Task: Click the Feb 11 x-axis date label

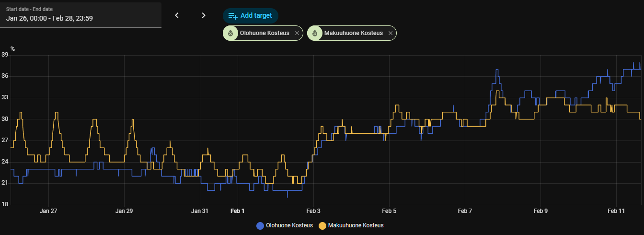Action: 616,211
